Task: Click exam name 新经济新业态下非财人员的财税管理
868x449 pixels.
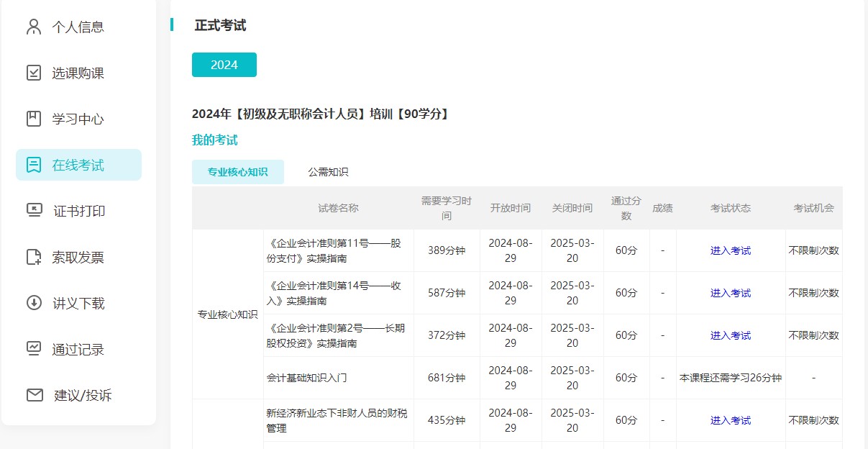Action: (x=337, y=420)
